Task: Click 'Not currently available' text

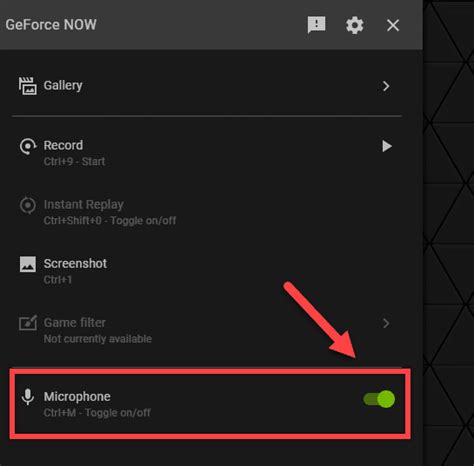Action: (98, 339)
